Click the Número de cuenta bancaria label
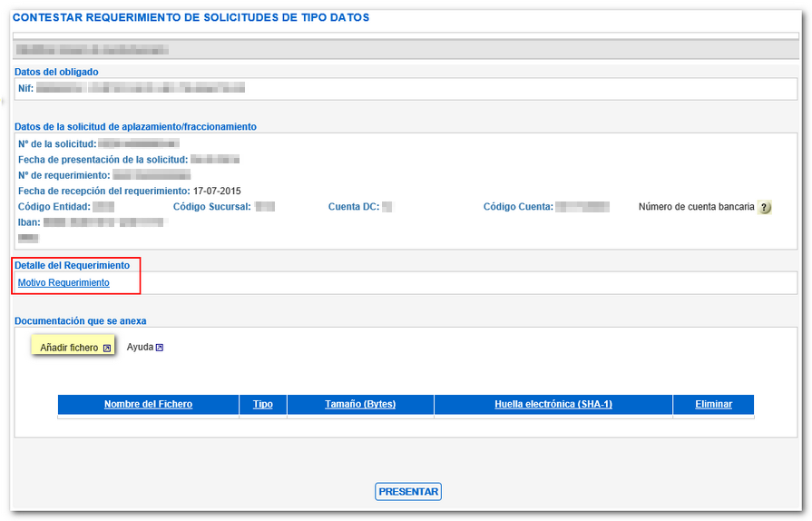 tap(696, 207)
